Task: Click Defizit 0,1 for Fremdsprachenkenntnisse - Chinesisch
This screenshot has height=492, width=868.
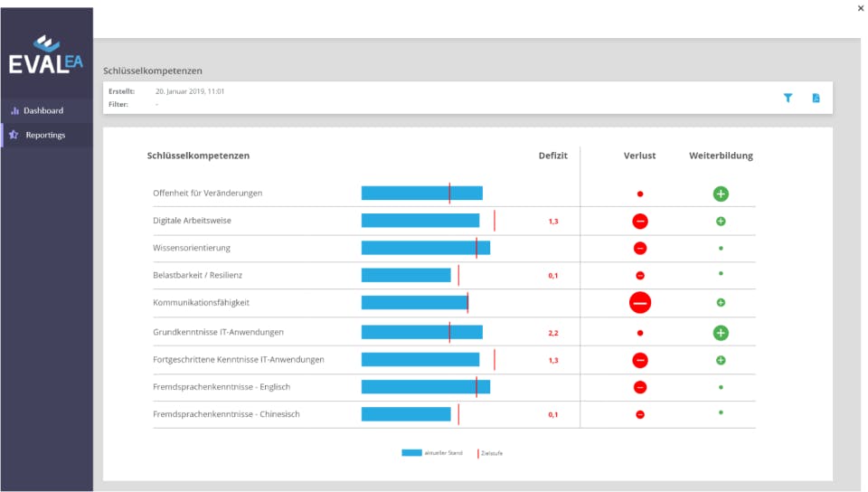Action: (553, 414)
